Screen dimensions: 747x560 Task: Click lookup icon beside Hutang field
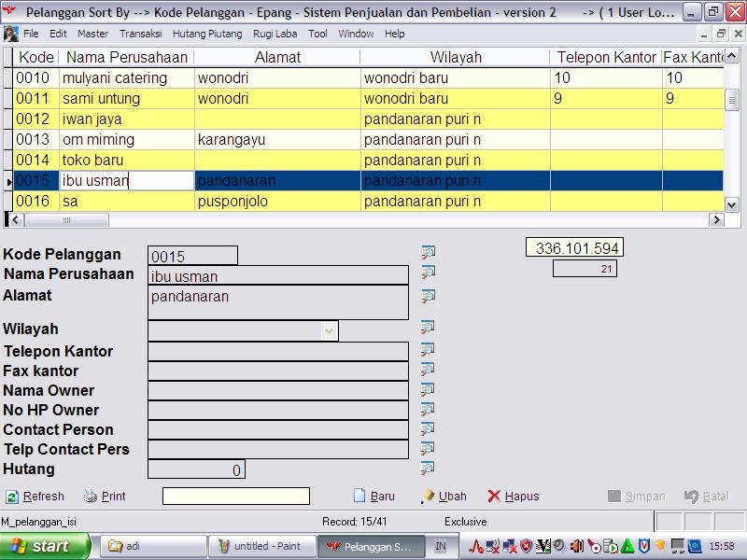429,468
